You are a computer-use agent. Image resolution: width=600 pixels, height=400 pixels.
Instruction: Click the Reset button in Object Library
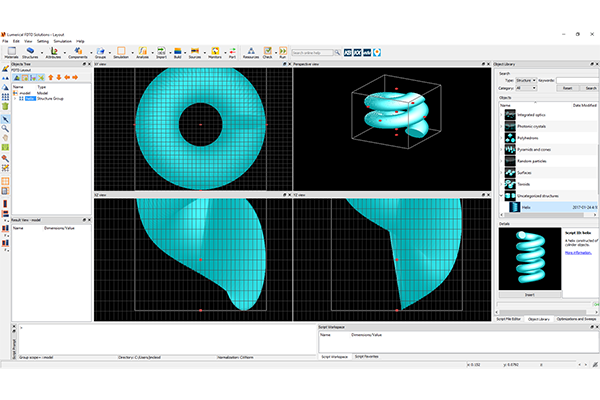(x=567, y=88)
